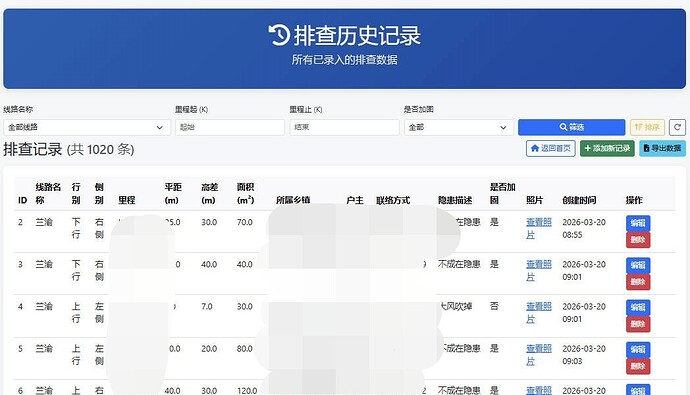Image resolution: width=690 pixels, height=395 pixels.
Task: Click the 所属乡镇 column header
Action: click(x=293, y=200)
